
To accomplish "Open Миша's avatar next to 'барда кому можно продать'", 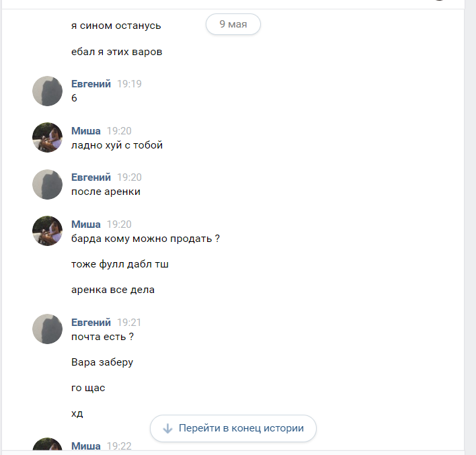I will pos(47,231).
